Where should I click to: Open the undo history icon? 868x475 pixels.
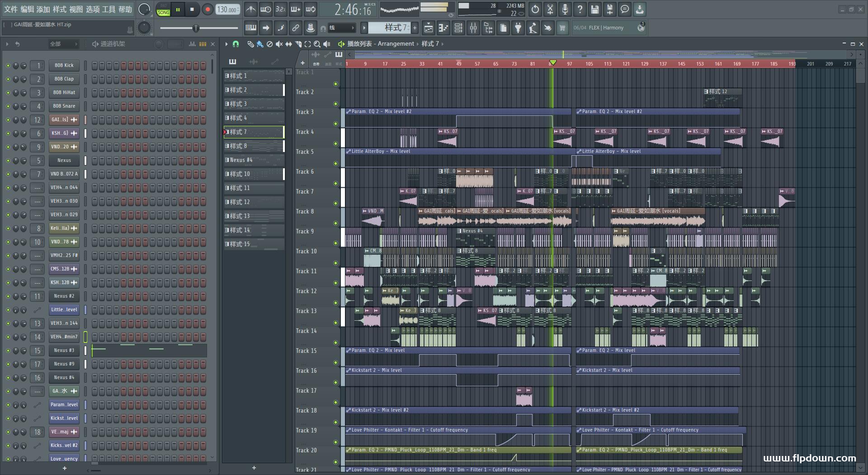pos(535,9)
